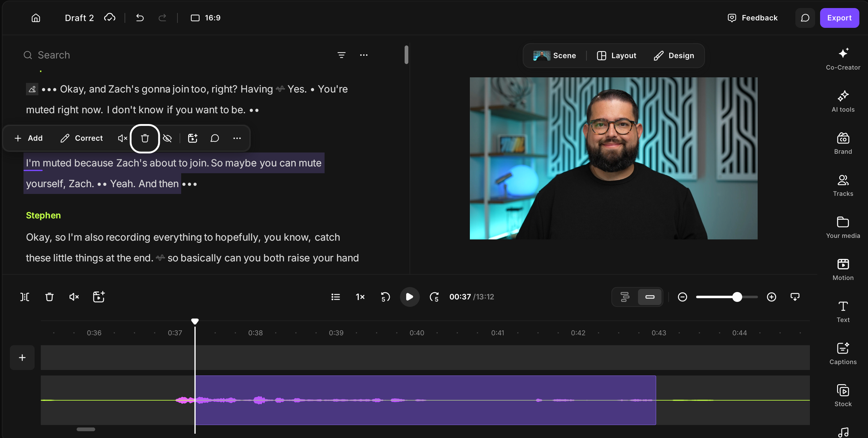
Task: Click the timeline zoom slider handle
Action: point(737,297)
